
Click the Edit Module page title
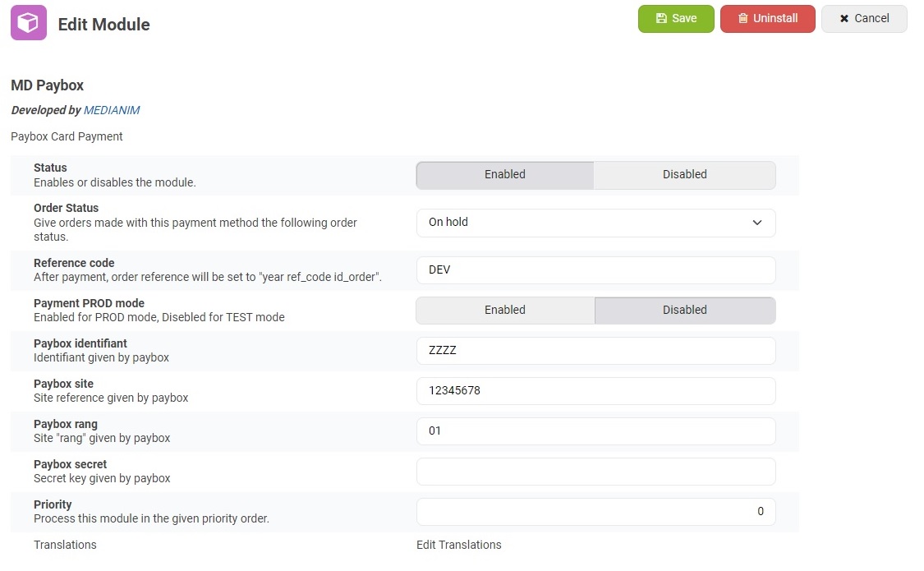pos(103,24)
